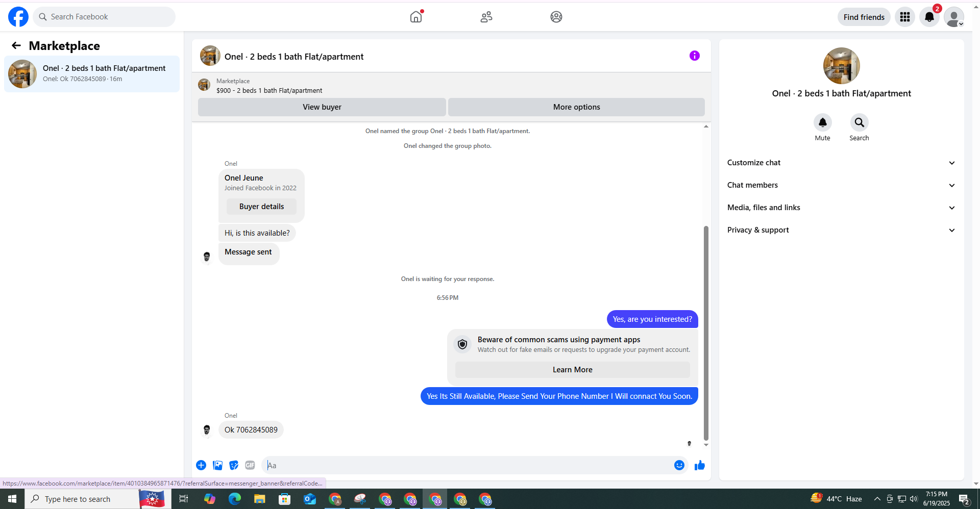Open the network status tray icon
980x509 pixels.
coord(902,499)
